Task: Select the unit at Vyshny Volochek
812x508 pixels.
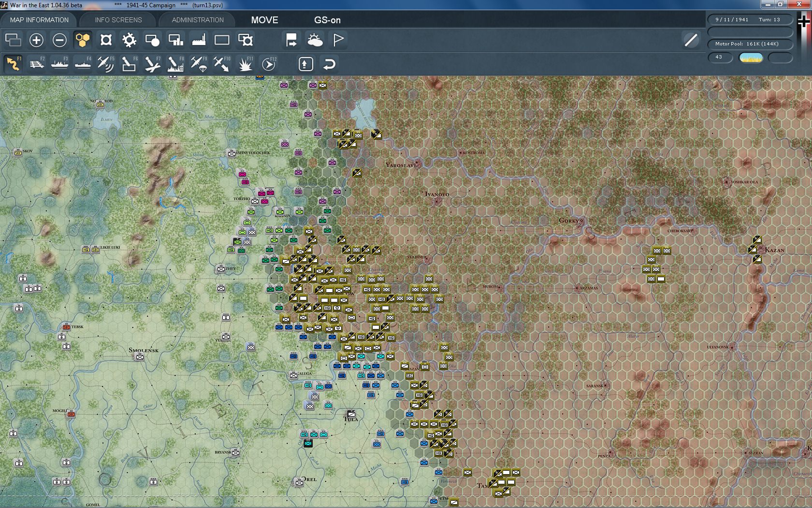Action: (232, 153)
